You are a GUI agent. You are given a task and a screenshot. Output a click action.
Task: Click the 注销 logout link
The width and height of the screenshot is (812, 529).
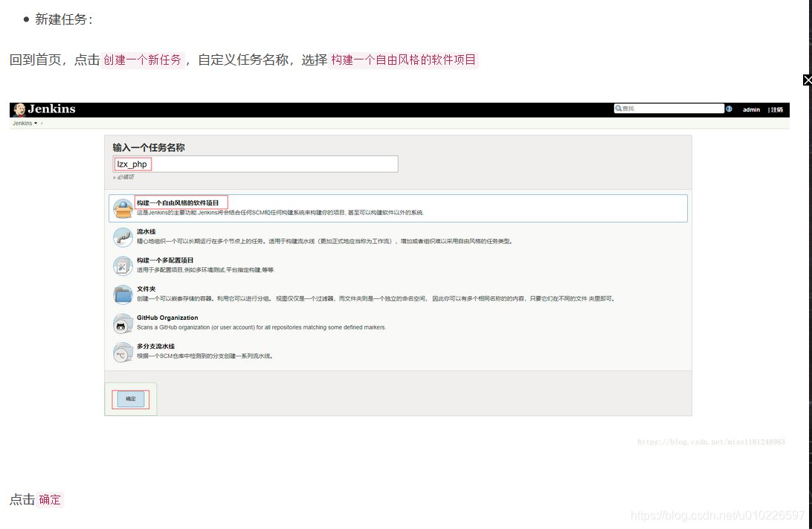777,110
